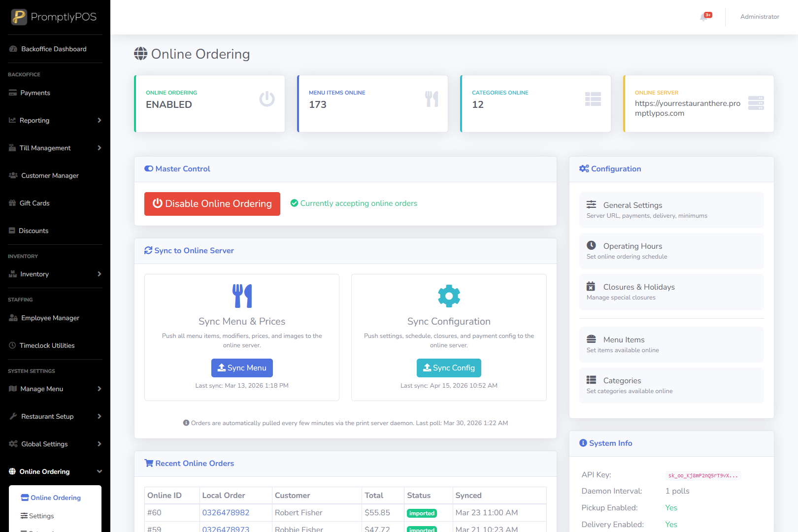Viewport: 798px width, 532px height.
Task: Click the Global Settings gears icon
Action: [x=13, y=444]
